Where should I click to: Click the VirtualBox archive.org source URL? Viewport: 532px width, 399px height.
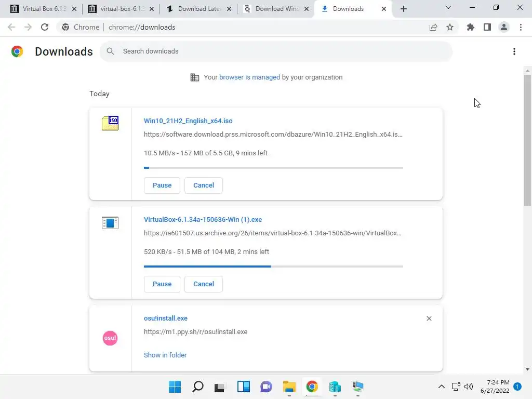(x=272, y=233)
